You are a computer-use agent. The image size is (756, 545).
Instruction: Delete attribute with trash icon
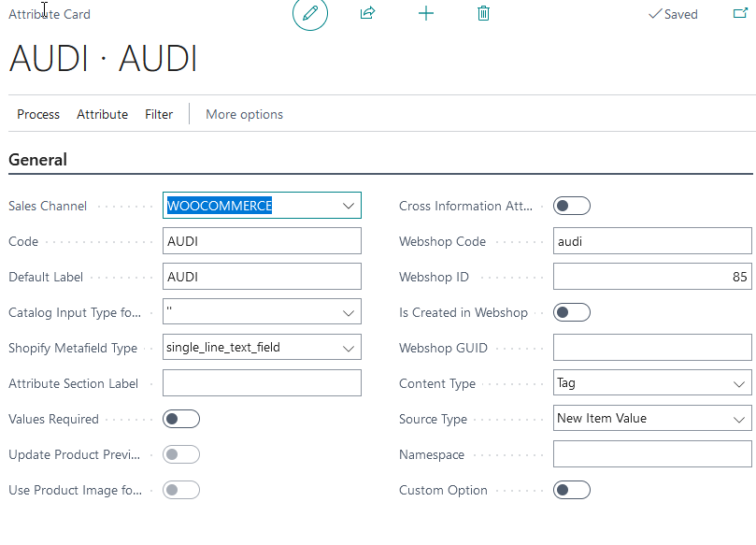pos(483,13)
